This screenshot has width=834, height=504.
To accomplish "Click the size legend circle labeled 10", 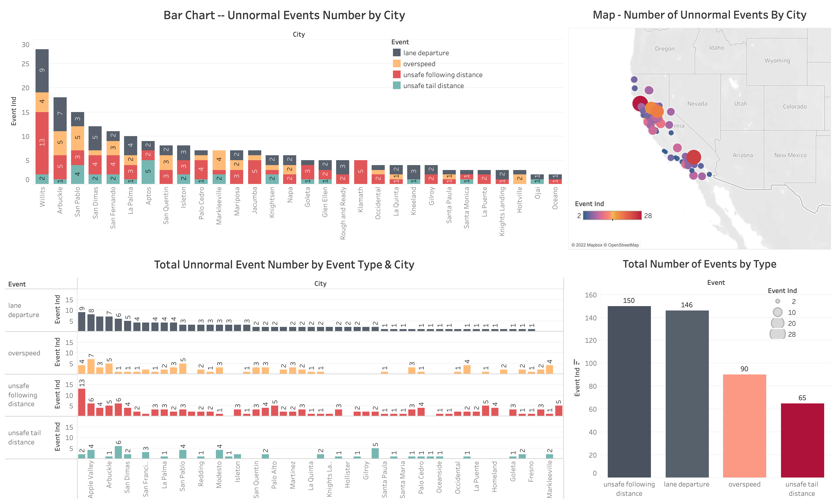I will [777, 312].
